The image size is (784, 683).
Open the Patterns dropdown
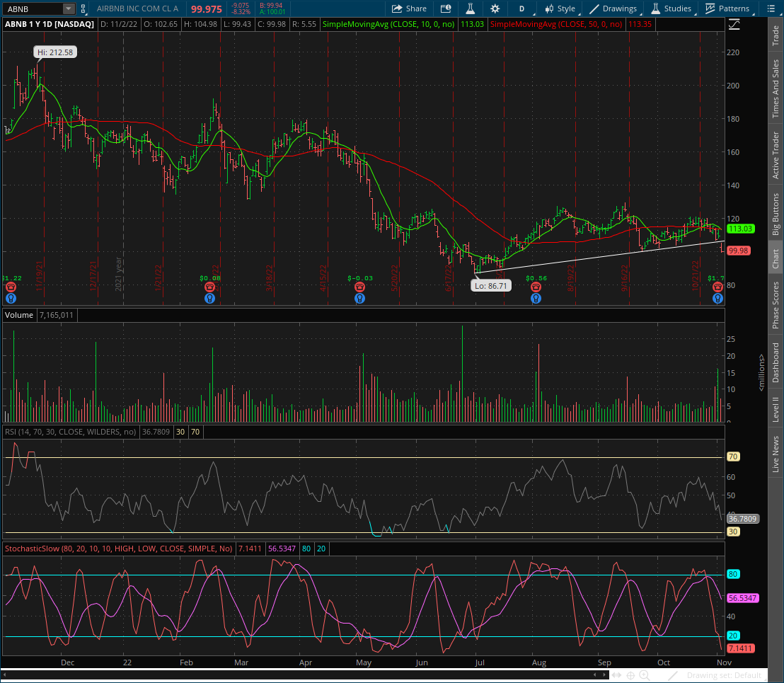click(x=727, y=8)
